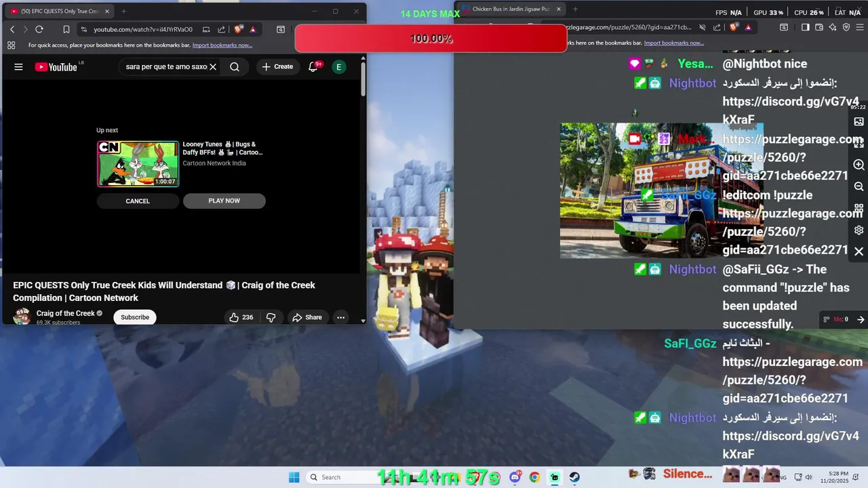Open a new tab in puzzle window

575,9
